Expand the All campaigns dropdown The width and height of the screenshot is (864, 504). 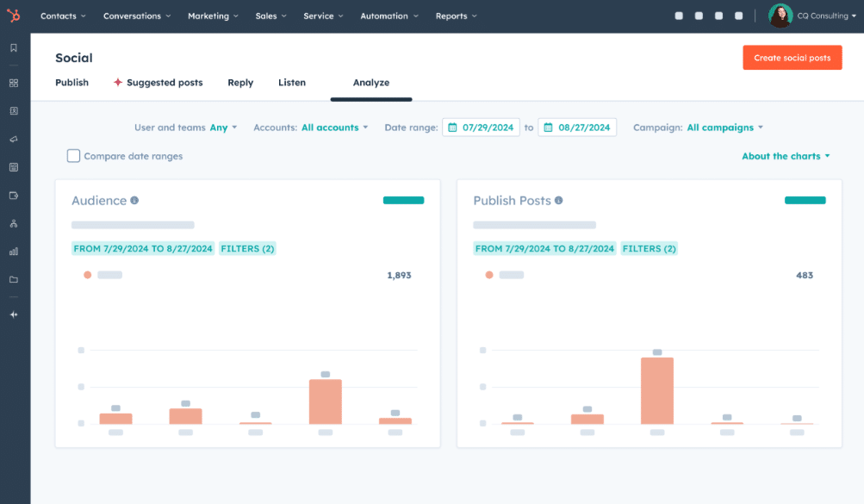[x=724, y=128]
